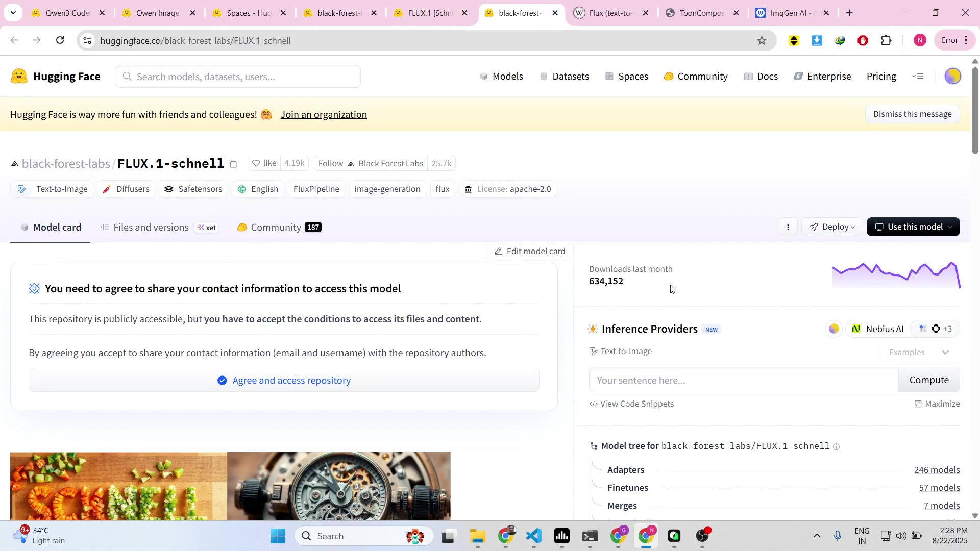The height and width of the screenshot is (551, 980).
Task: Open a new browser tab
Action: pyautogui.click(x=849, y=13)
